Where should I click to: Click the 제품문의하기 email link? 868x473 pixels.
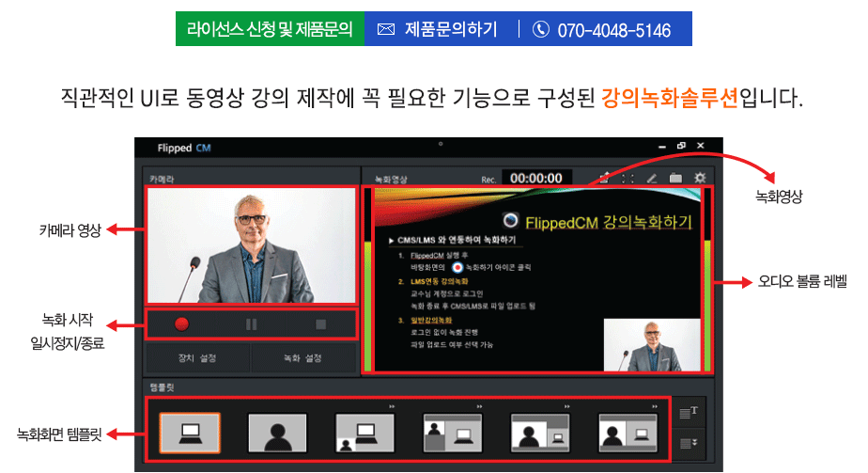439,29
